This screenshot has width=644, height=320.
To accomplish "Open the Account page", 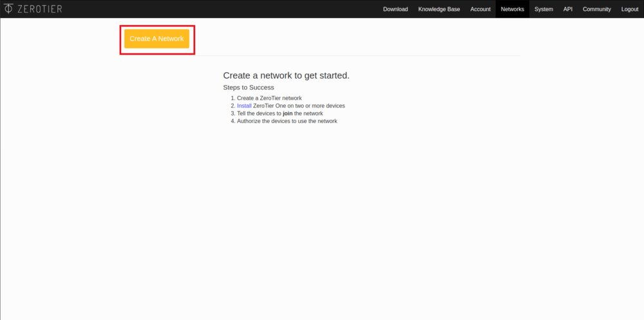I will click(480, 9).
